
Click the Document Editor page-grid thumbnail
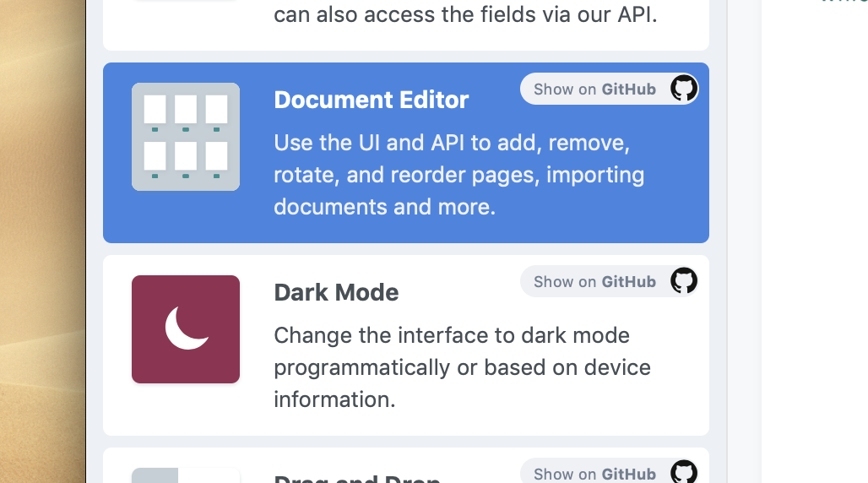click(x=186, y=137)
